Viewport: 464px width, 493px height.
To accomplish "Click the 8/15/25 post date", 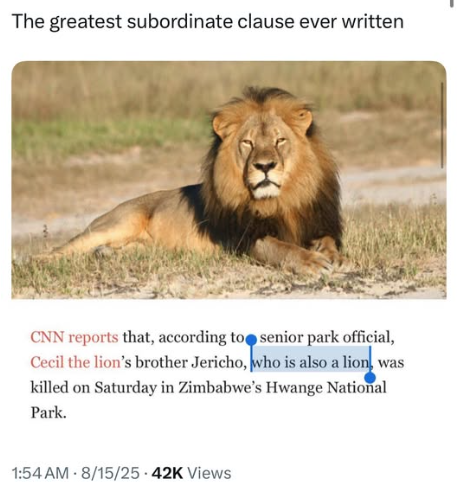I will coord(110,474).
